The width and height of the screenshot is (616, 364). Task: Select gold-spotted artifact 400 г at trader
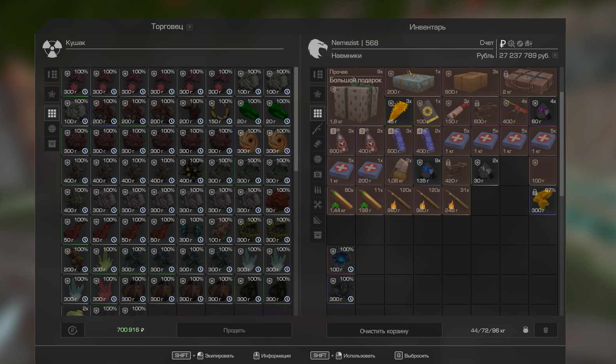click(191, 171)
